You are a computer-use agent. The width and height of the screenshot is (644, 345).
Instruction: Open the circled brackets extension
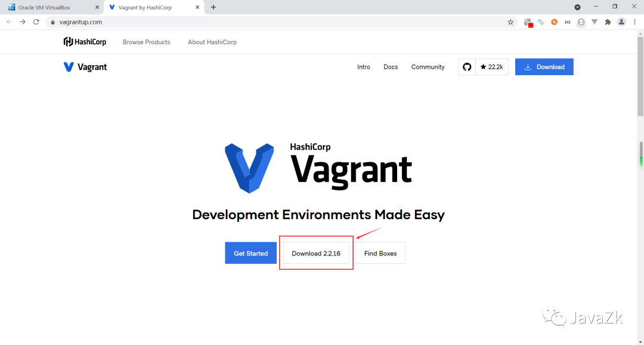[581, 22]
